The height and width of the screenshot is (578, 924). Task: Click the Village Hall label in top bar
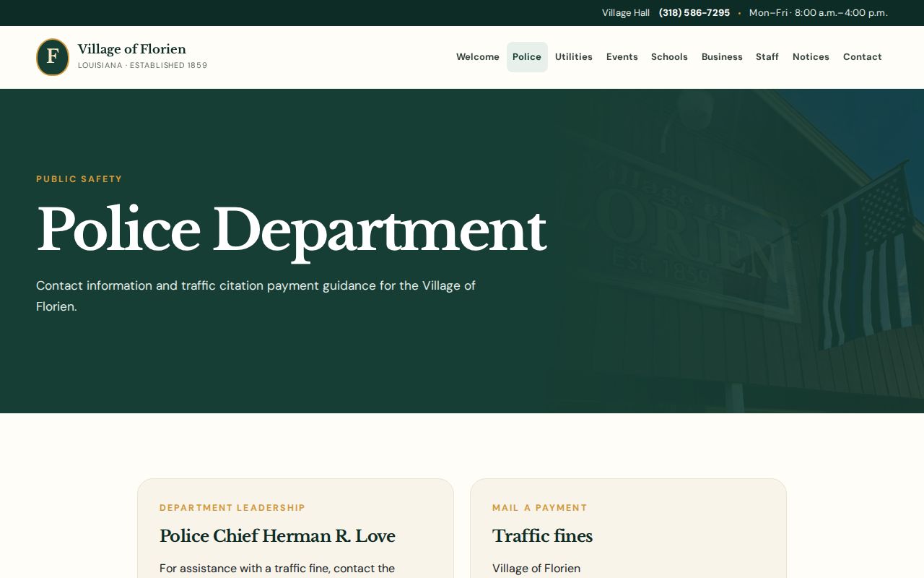[x=626, y=13]
